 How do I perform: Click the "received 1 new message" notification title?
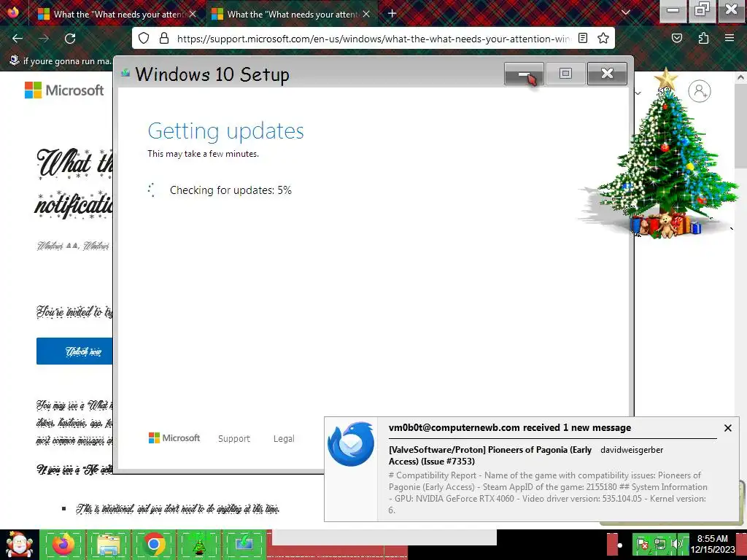pyautogui.click(x=510, y=427)
